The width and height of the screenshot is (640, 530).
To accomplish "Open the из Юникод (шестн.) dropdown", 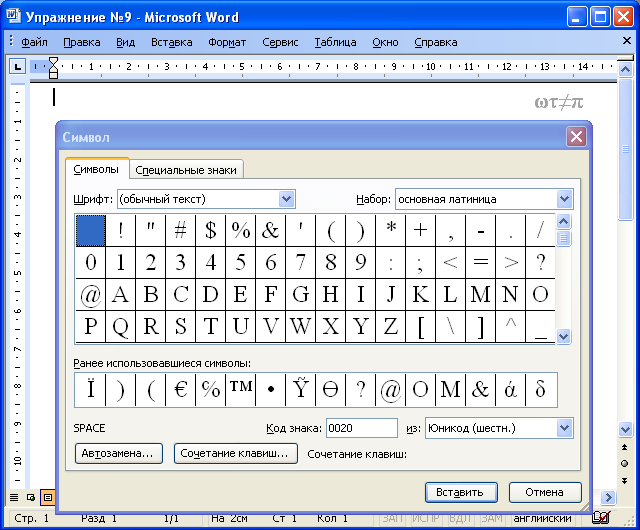I will [x=564, y=428].
